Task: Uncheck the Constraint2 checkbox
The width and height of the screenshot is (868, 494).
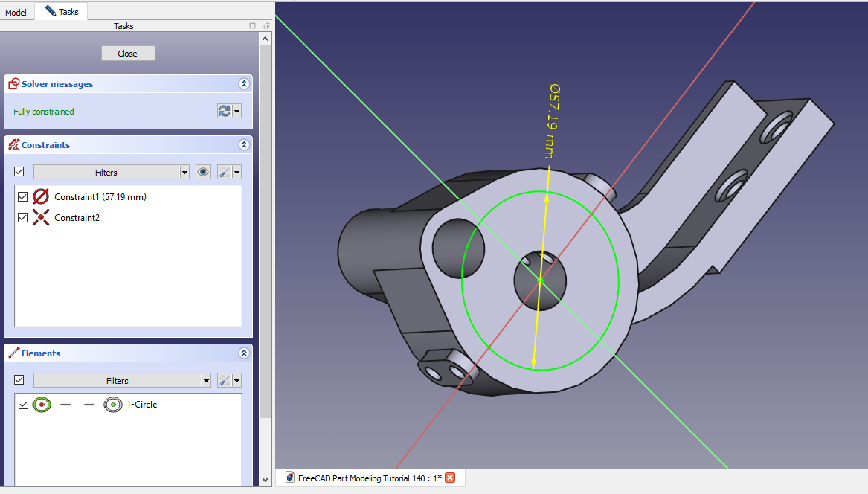Action: [23, 218]
